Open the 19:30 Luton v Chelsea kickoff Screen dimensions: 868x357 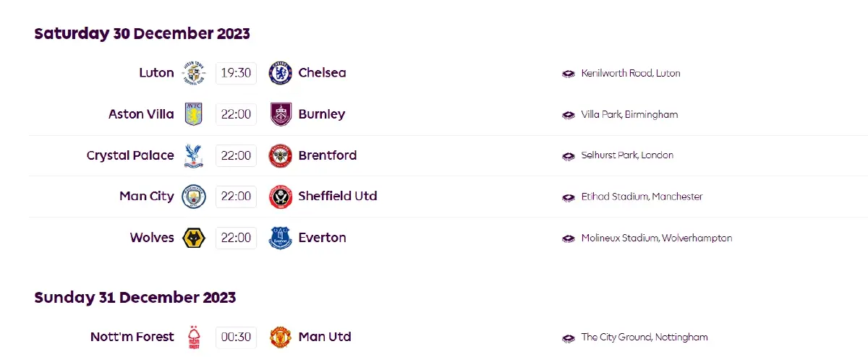pyautogui.click(x=236, y=73)
